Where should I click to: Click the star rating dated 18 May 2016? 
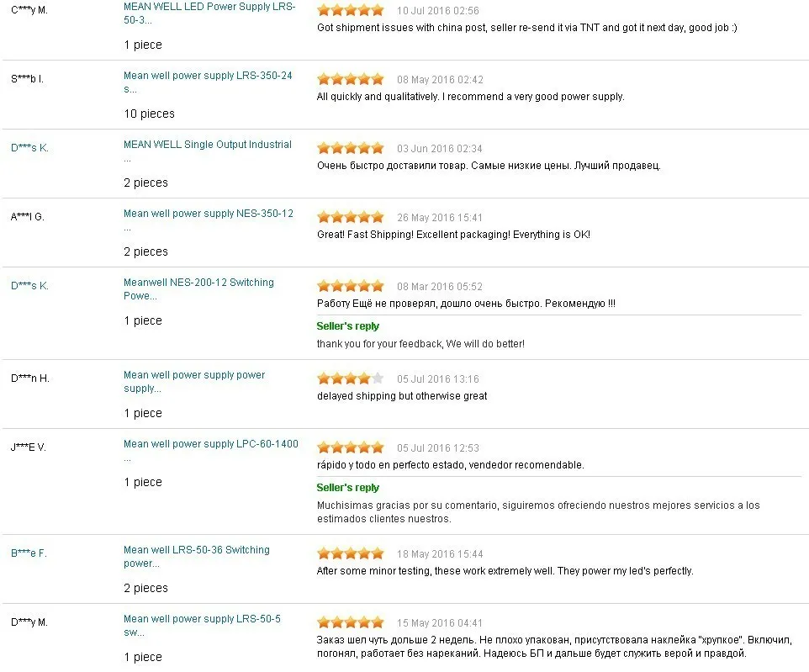(x=350, y=554)
